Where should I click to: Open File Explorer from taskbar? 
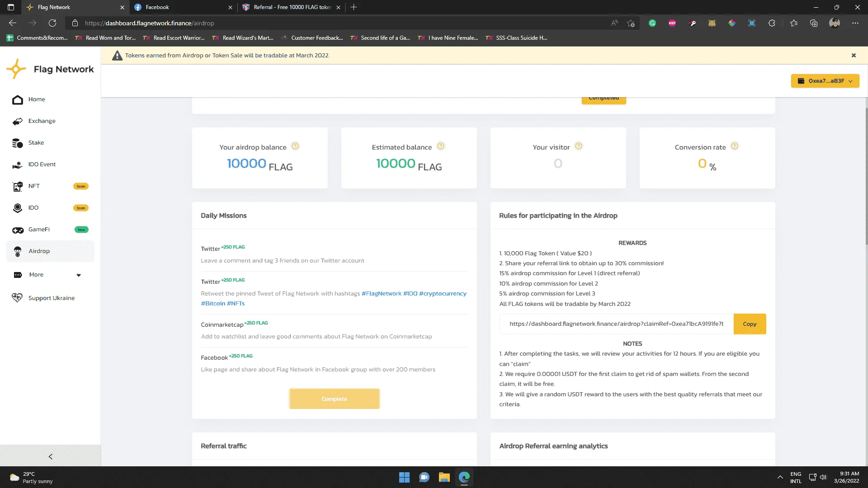point(444,478)
